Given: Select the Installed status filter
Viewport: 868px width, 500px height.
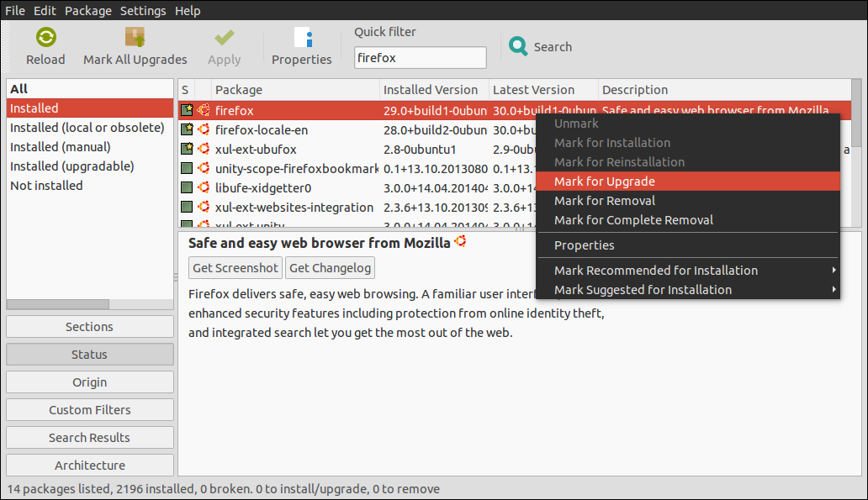Looking at the screenshot, I should pyautogui.click(x=90, y=108).
